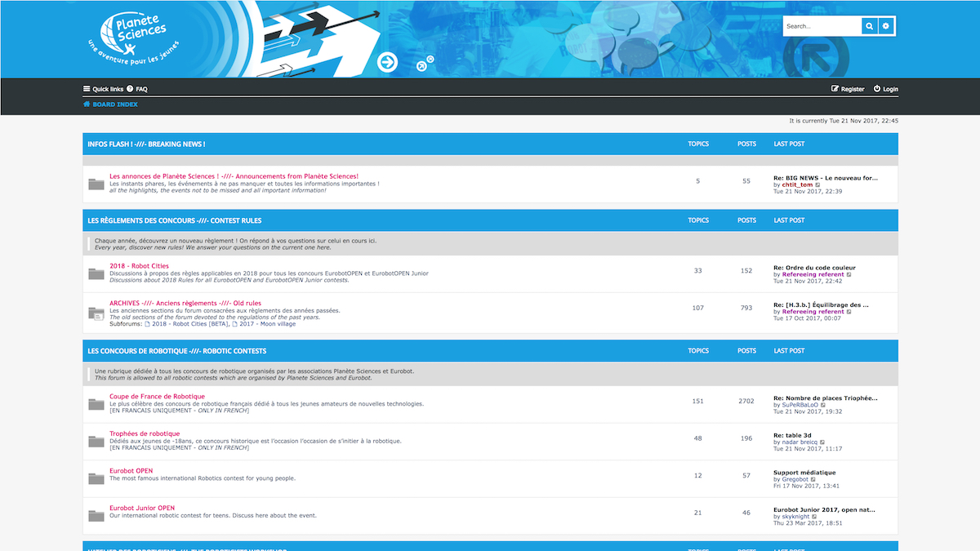Open last post Eurobot Junior 2017, open nat...
This screenshot has height=551, width=980.
point(825,509)
